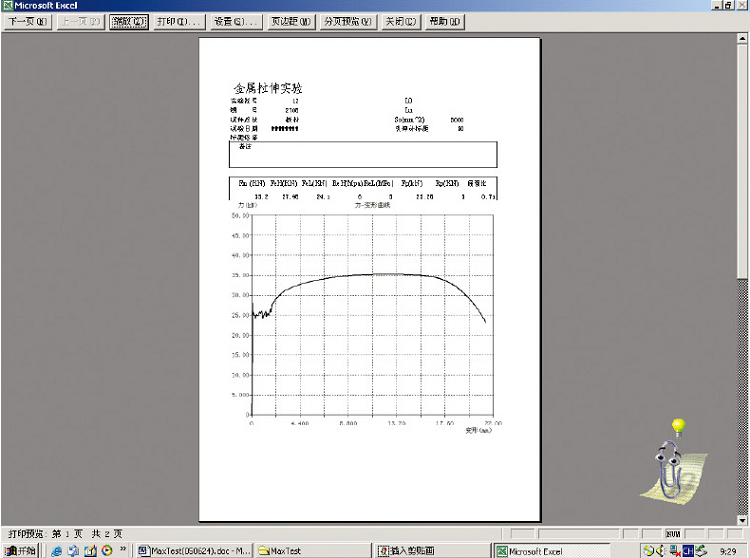Image resolution: width=750 pixels, height=558 pixels.
Task: Toggle the zoom (缩放) button
Action: pyautogui.click(x=129, y=22)
